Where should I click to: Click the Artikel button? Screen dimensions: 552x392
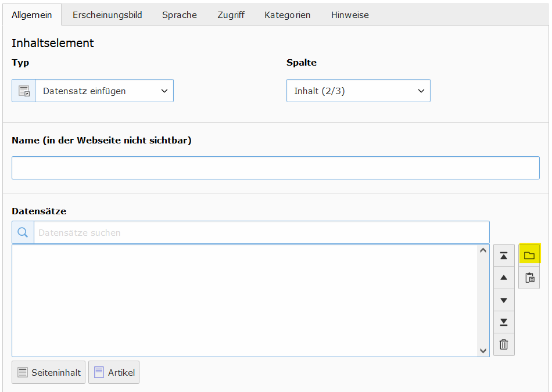click(114, 372)
